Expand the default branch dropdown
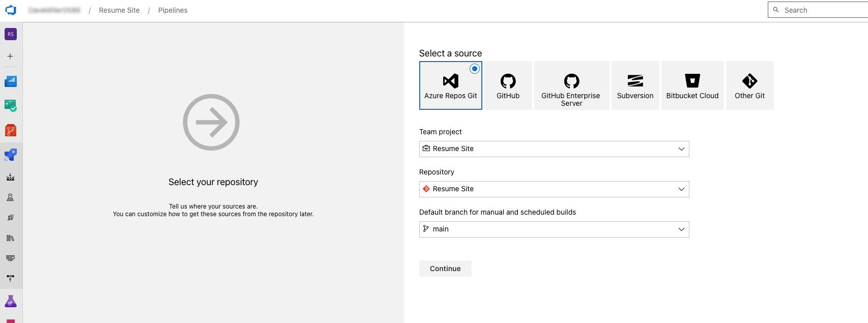 pos(554,229)
